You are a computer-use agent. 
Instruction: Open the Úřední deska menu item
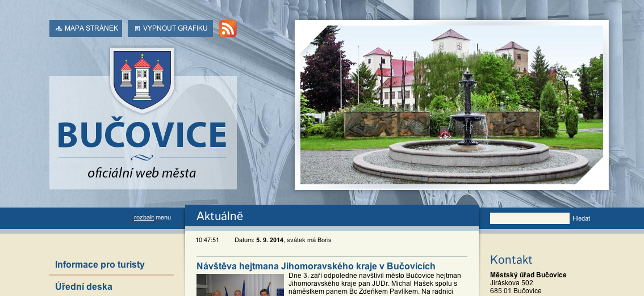(84, 286)
